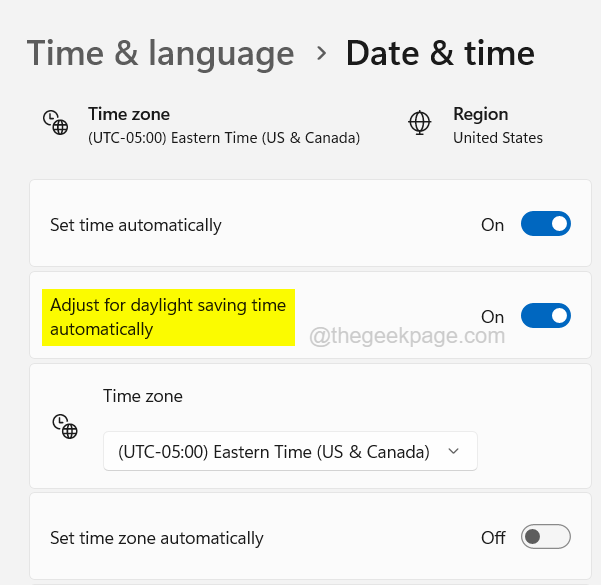Click the clock-globe icon beside the top Time zone summary
This screenshot has height=585, width=601.
click(55, 123)
